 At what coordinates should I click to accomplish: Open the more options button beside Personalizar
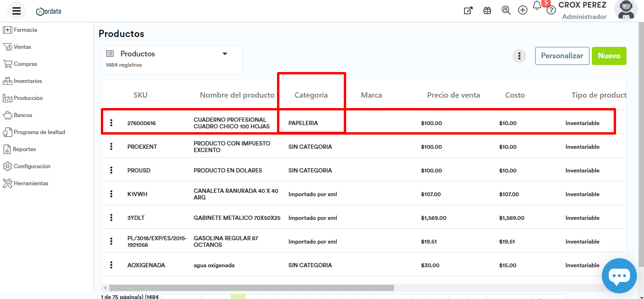[x=519, y=56]
